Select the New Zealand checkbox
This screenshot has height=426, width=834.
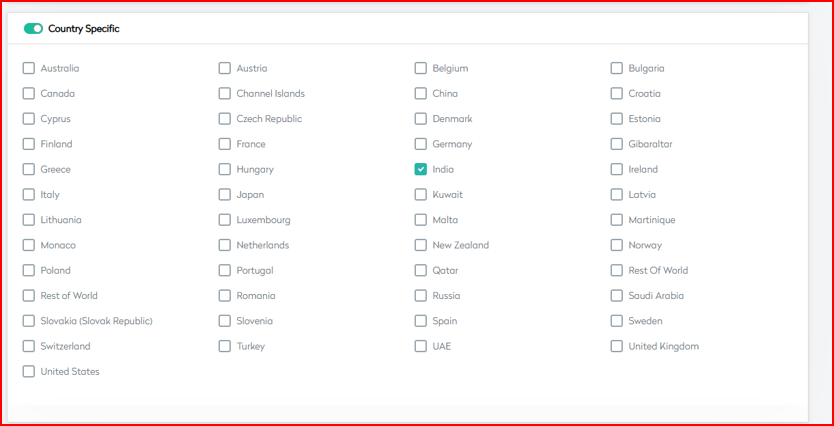(x=421, y=246)
